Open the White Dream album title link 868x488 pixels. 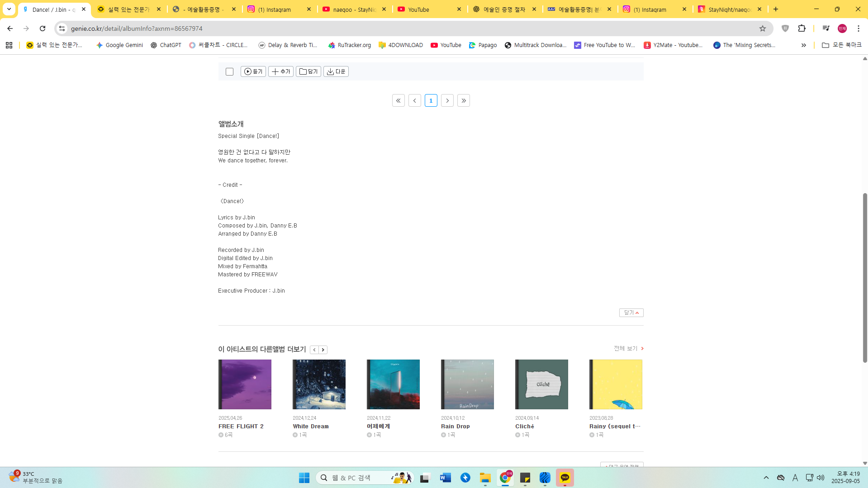[311, 426]
